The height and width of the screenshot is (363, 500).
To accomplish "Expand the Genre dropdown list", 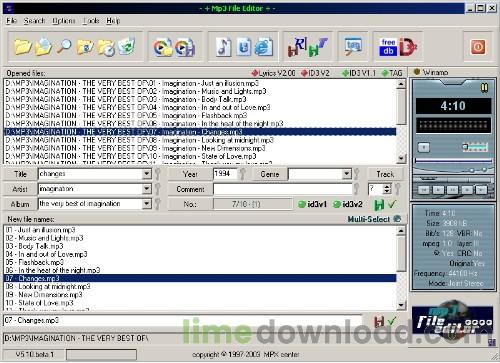I will pyautogui.click(x=347, y=174).
